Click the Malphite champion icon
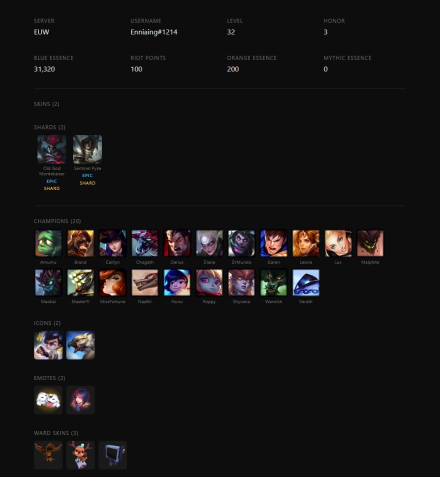 (370, 243)
